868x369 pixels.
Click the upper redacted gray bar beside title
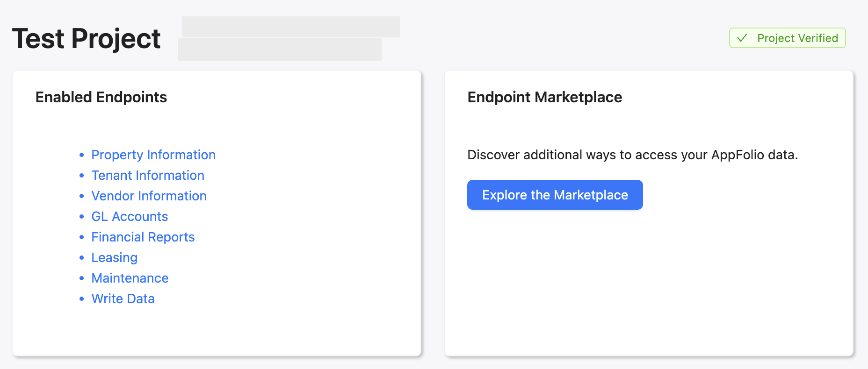pyautogui.click(x=291, y=27)
